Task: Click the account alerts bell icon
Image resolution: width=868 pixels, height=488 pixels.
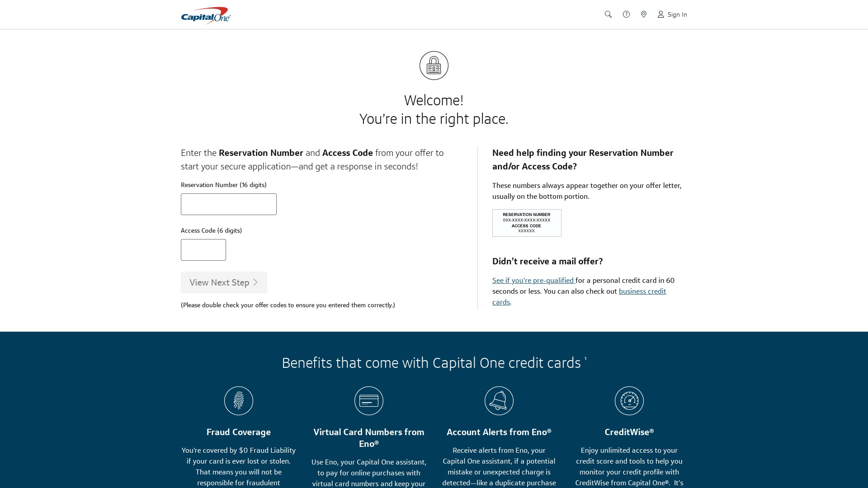Action: coord(498,400)
